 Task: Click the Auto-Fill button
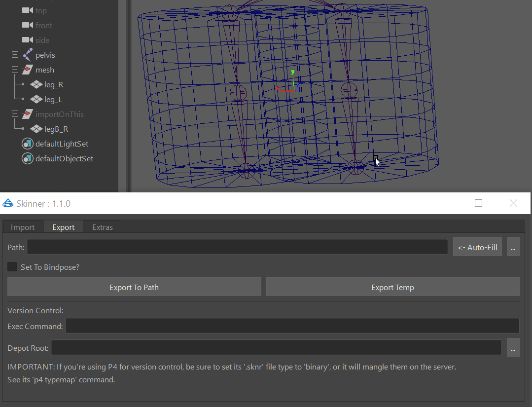click(x=477, y=248)
